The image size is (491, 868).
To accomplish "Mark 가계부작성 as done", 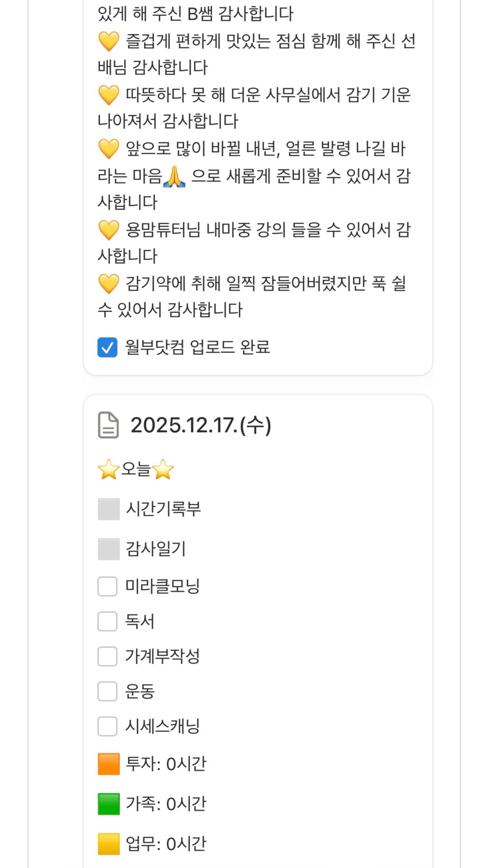I will pos(108,656).
